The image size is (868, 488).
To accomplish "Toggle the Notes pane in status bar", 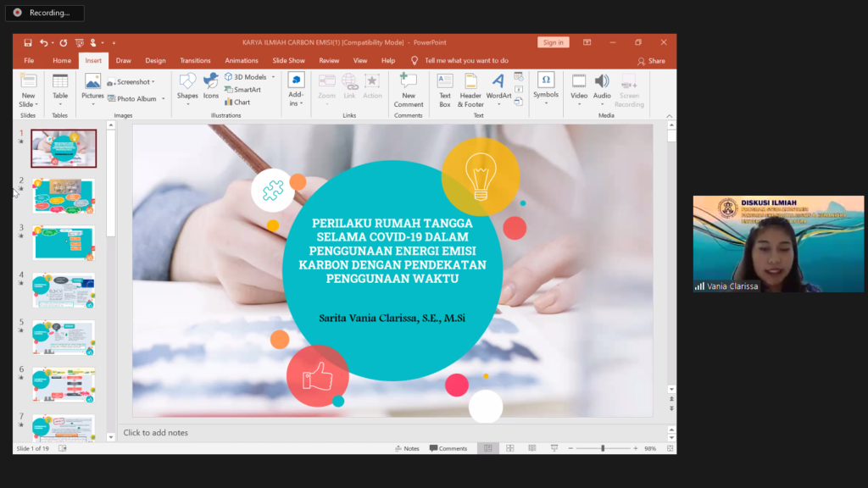I will click(x=407, y=448).
